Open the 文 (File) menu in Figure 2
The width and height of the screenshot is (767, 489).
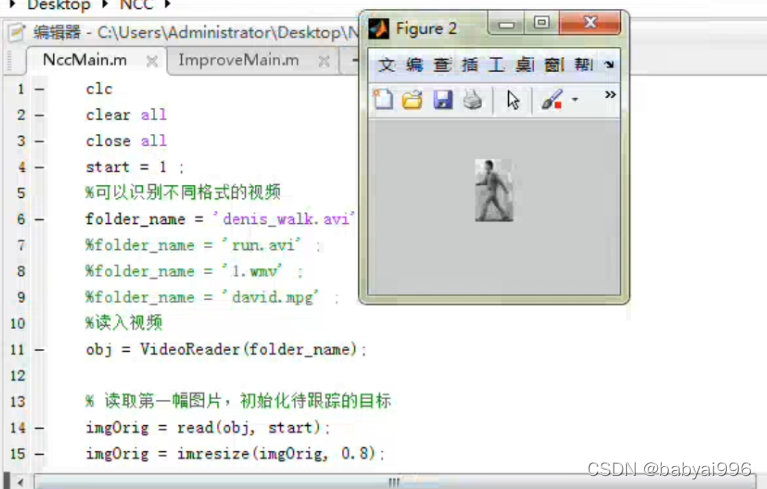pos(386,65)
